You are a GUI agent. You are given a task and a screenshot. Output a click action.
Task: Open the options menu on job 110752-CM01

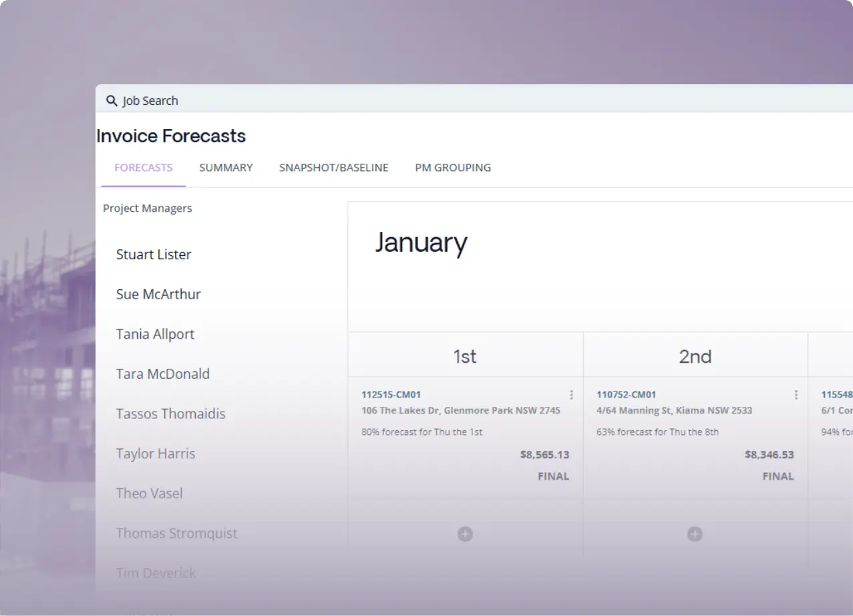pyautogui.click(x=796, y=395)
